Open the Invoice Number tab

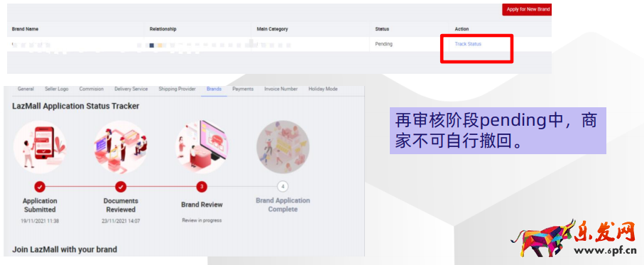pos(281,89)
